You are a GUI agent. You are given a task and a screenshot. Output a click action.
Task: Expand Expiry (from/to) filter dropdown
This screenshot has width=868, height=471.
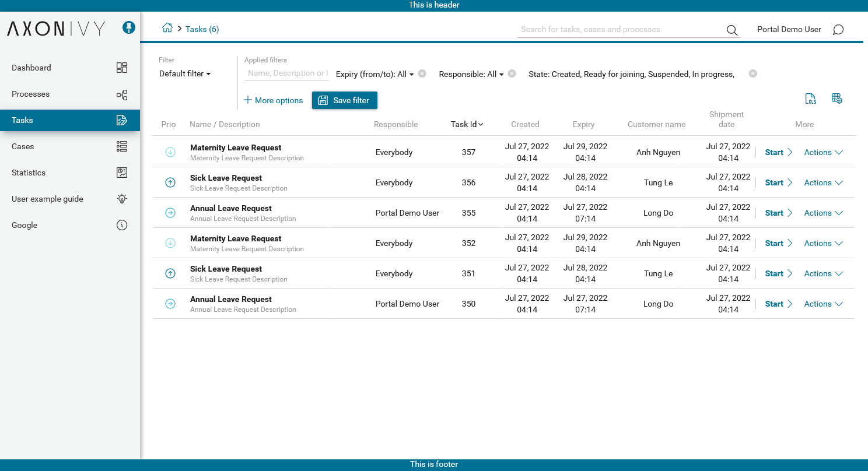[375, 74]
